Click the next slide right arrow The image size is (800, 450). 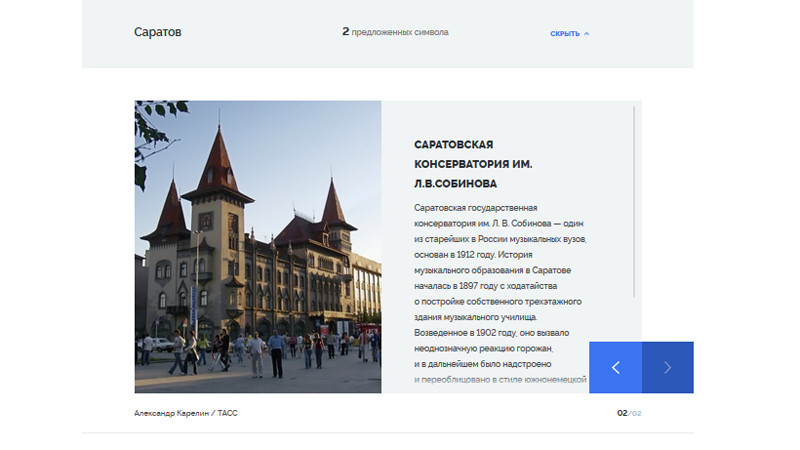click(x=667, y=367)
